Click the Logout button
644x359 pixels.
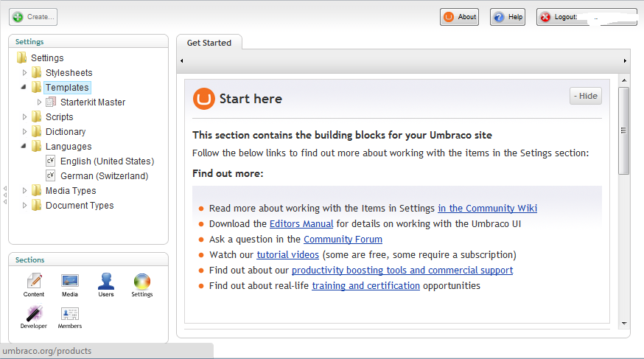pos(587,17)
